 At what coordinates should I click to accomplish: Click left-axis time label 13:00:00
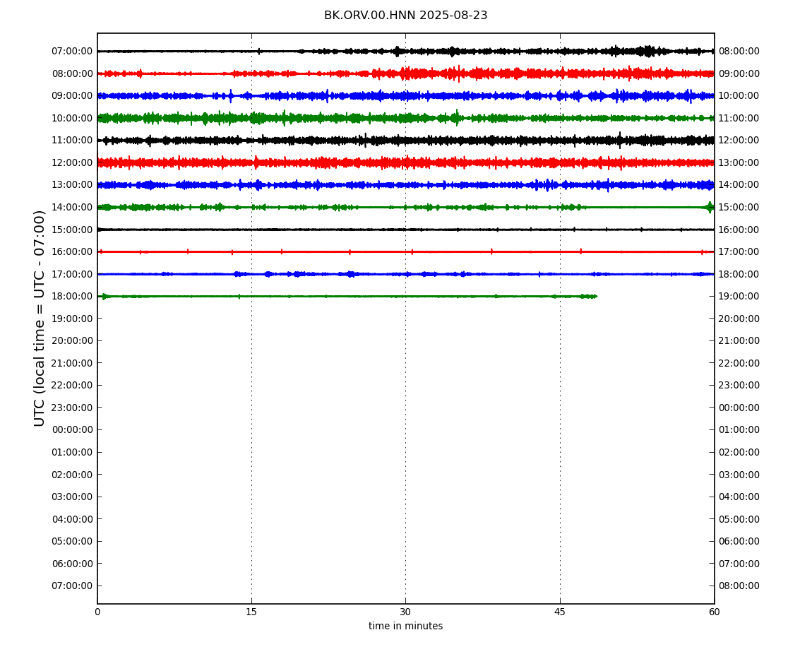[72, 185]
